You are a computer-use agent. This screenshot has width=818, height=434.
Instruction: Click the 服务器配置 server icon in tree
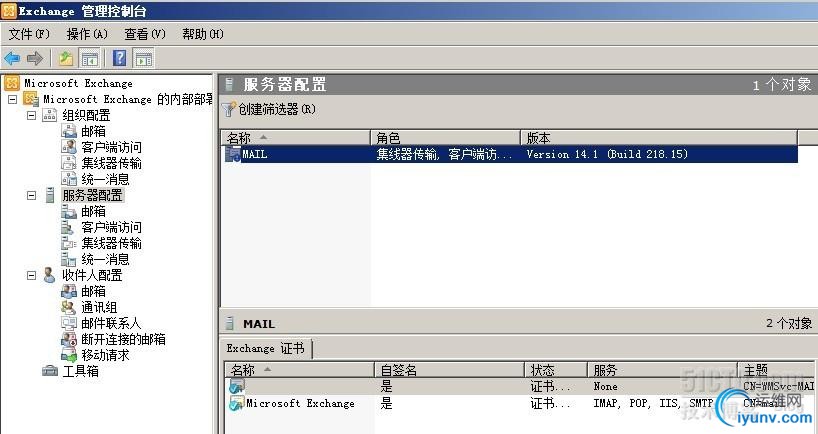(x=50, y=195)
